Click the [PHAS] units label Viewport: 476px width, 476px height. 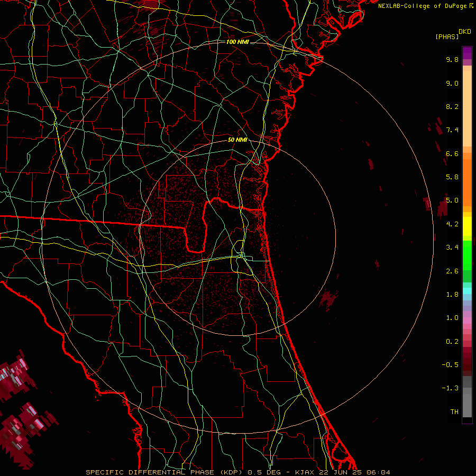click(447, 36)
